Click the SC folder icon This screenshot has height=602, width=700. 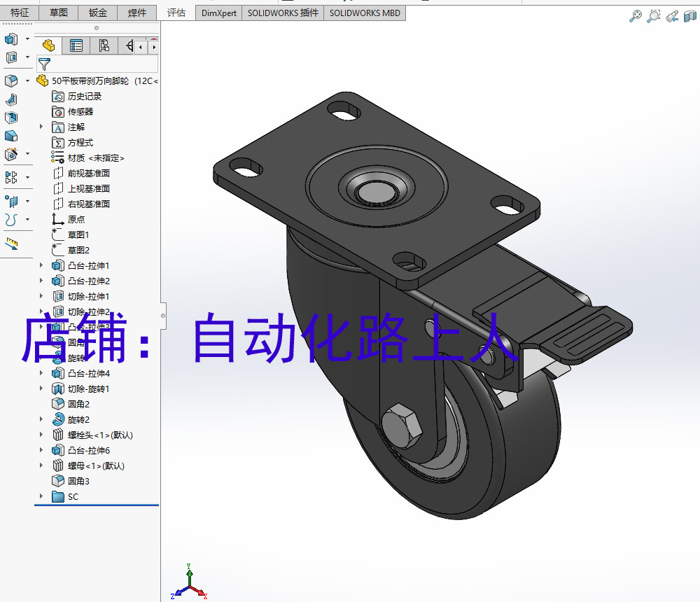[x=58, y=496]
